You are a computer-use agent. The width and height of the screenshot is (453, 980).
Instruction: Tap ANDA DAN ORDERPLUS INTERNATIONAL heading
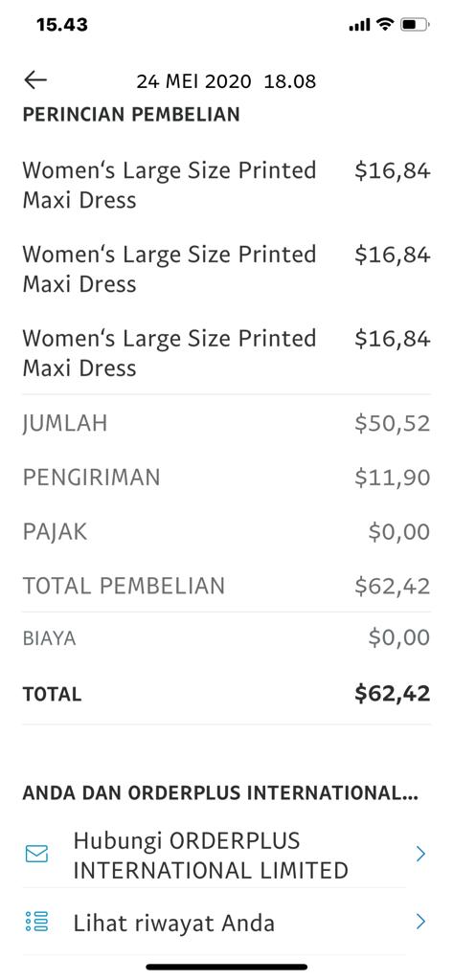coord(220,793)
